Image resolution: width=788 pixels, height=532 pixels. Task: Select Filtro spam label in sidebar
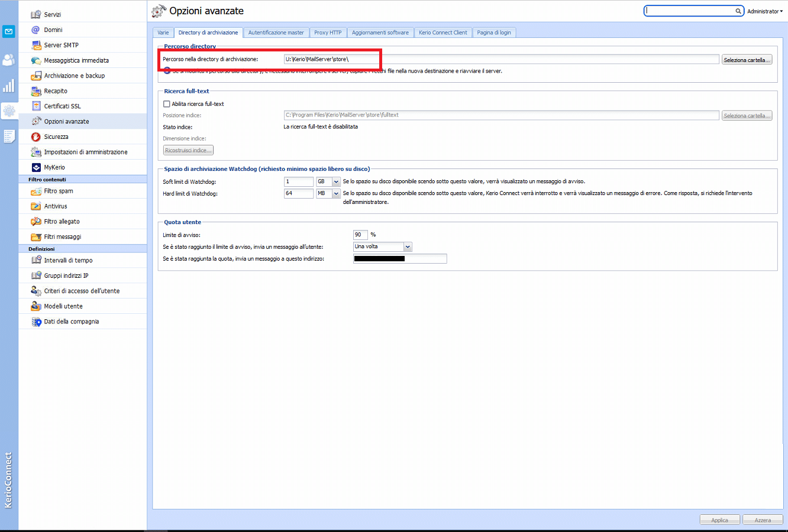pos(59,191)
